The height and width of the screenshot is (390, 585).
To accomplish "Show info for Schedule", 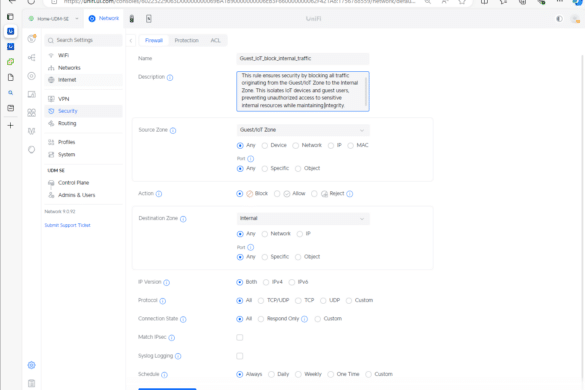I will 165,375.
